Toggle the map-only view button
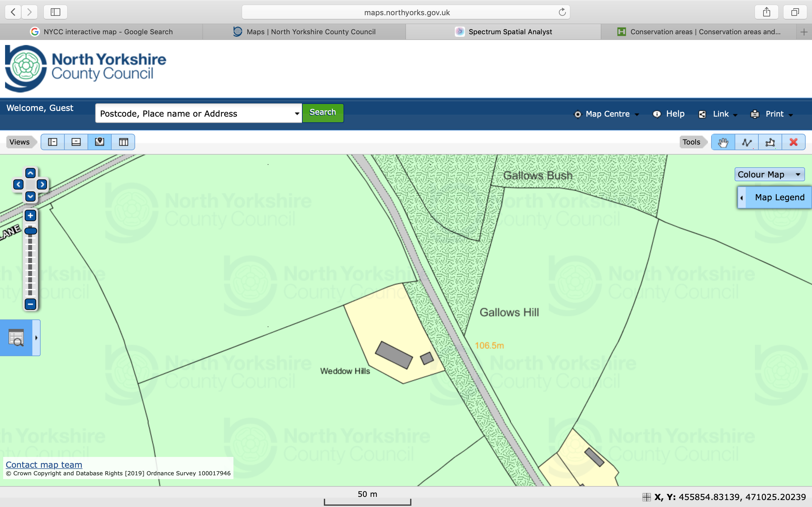 click(x=100, y=142)
